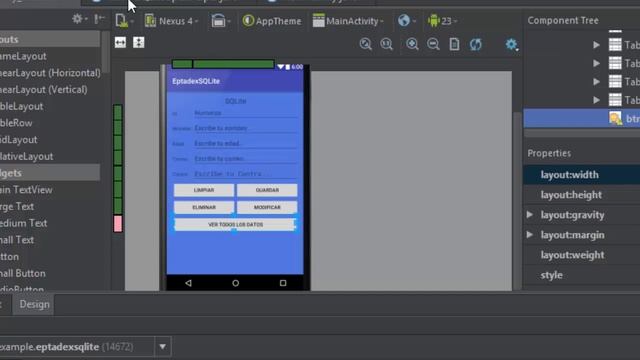Select layout:width property
640x360 pixels.
tap(582, 175)
